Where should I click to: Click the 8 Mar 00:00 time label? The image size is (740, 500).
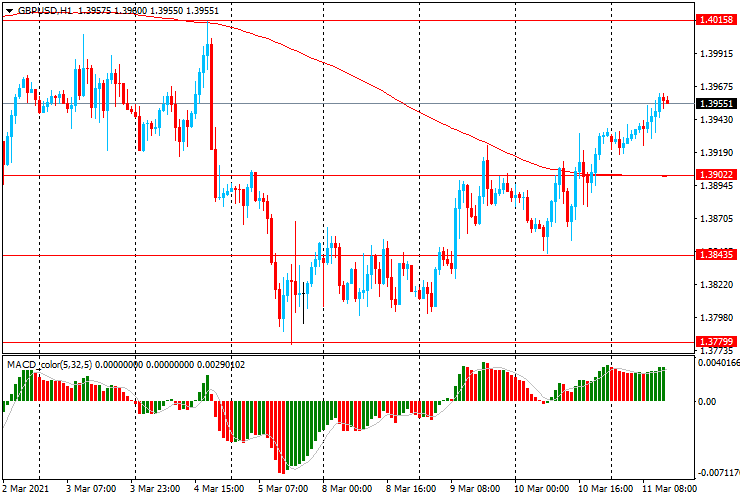click(347, 488)
